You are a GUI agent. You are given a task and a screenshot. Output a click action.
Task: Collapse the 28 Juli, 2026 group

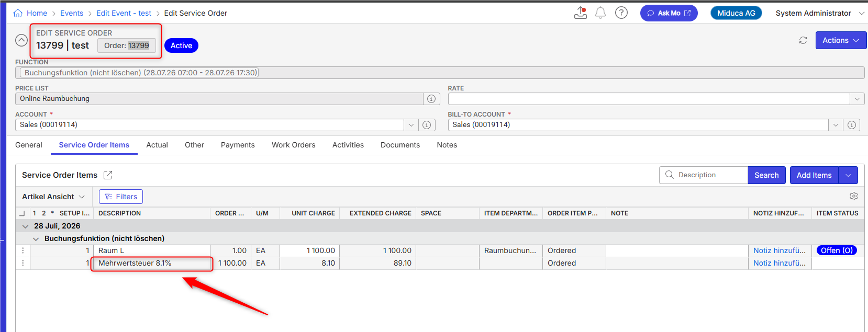point(25,226)
